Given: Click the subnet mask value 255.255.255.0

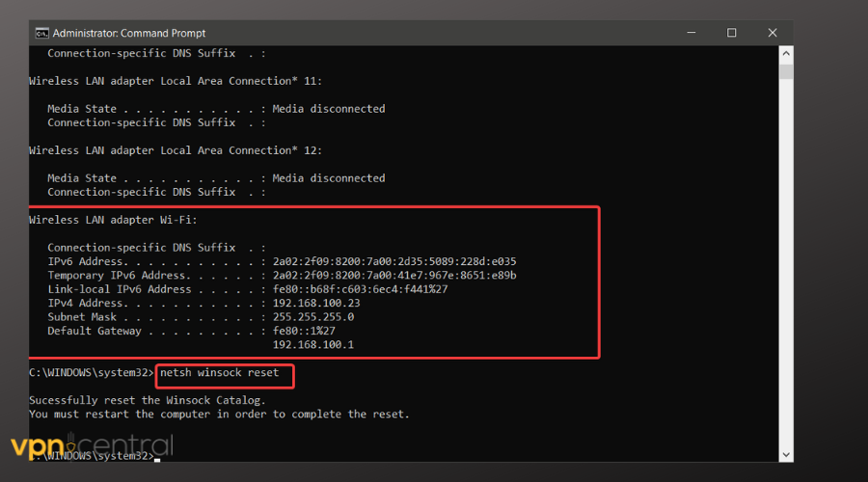Looking at the screenshot, I should [312, 316].
